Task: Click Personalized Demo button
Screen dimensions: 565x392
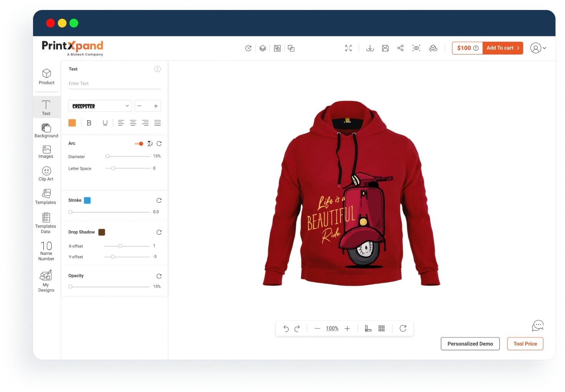Action: 470,344
